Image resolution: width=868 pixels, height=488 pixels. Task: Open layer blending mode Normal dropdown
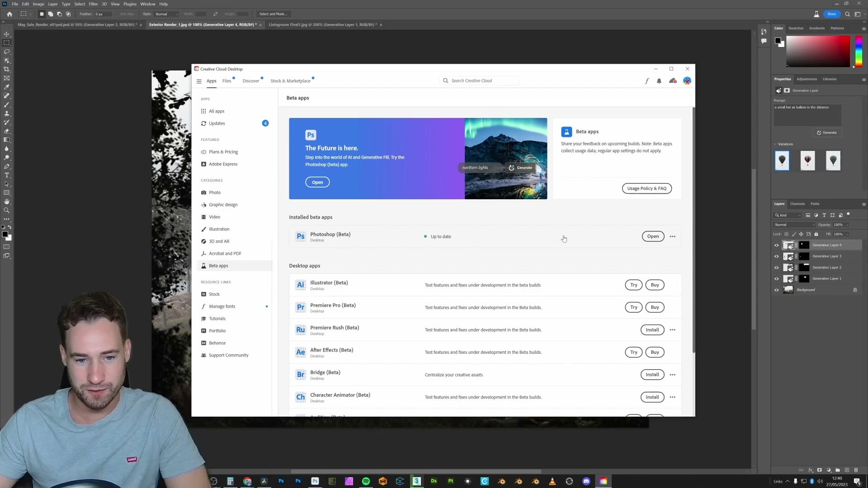pyautogui.click(x=794, y=225)
